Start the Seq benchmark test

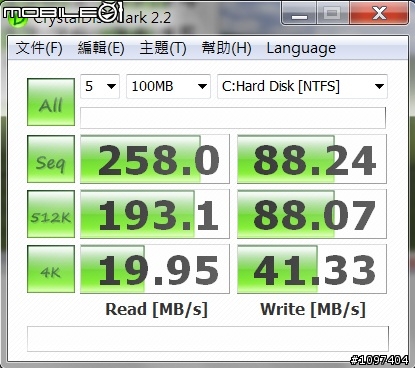pos(51,159)
